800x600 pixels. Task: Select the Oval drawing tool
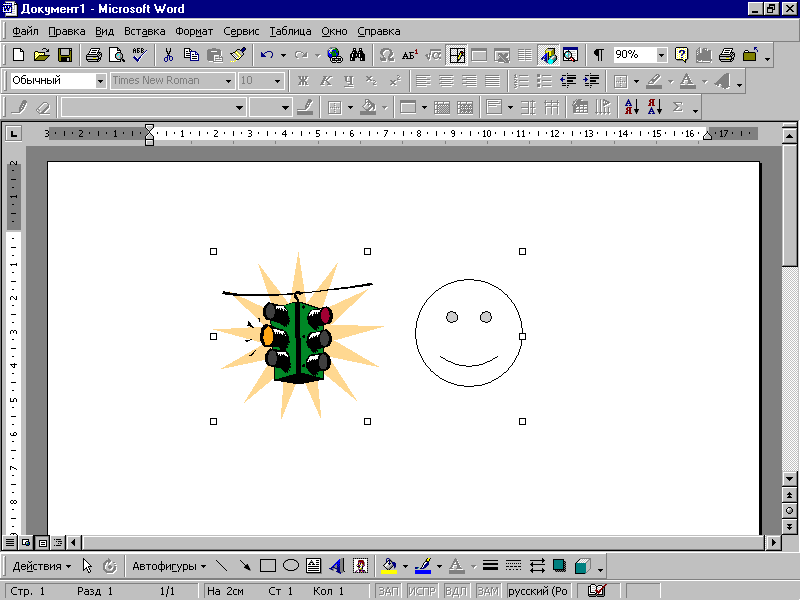click(x=291, y=565)
